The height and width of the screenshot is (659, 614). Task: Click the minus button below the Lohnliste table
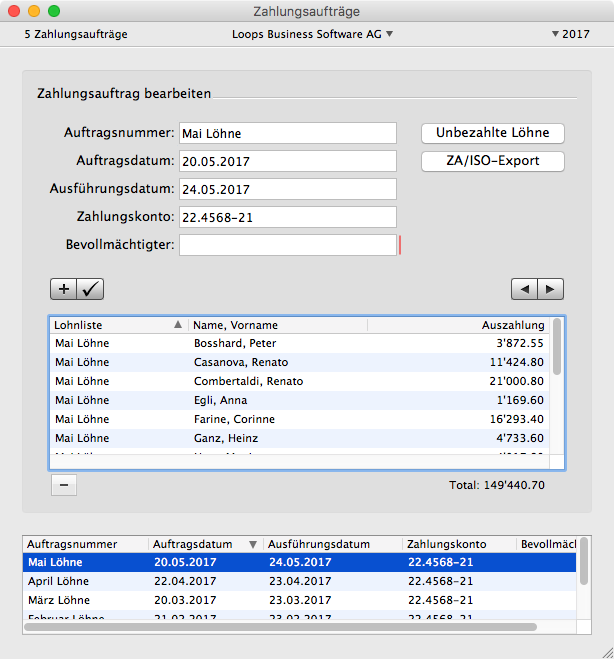64,485
